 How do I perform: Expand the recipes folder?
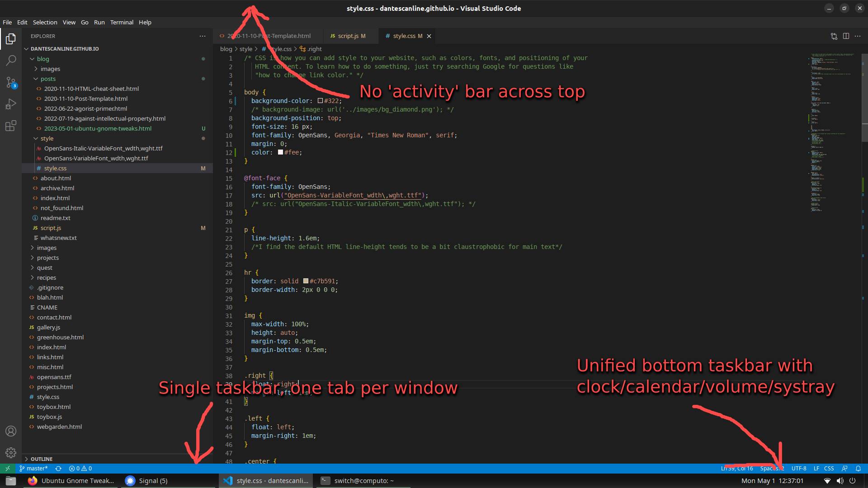(x=47, y=278)
